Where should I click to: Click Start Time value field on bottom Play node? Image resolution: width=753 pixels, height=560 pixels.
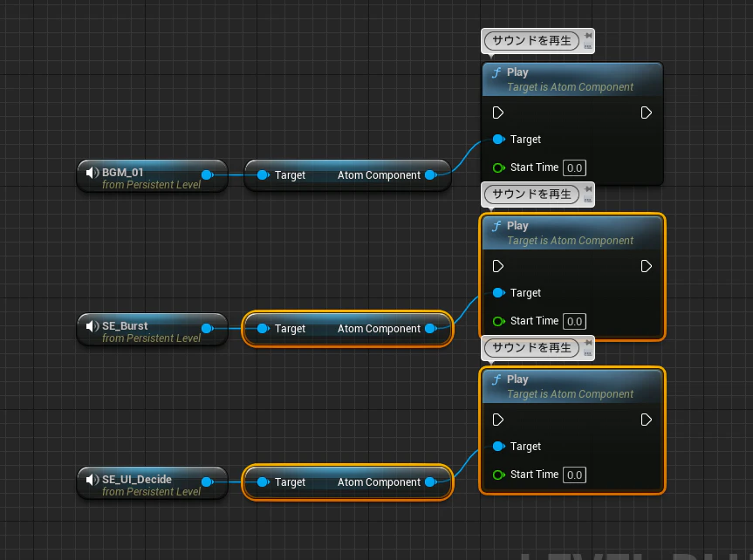(x=574, y=475)
